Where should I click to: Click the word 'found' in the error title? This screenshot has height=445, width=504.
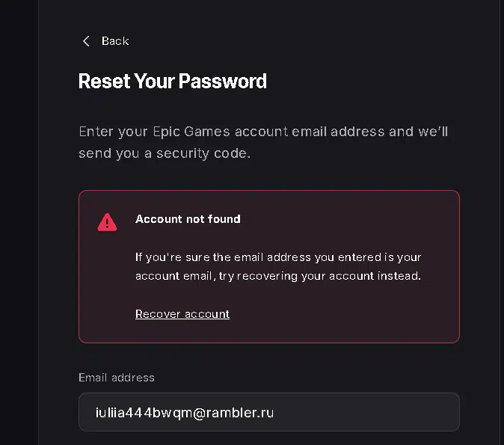224,219
